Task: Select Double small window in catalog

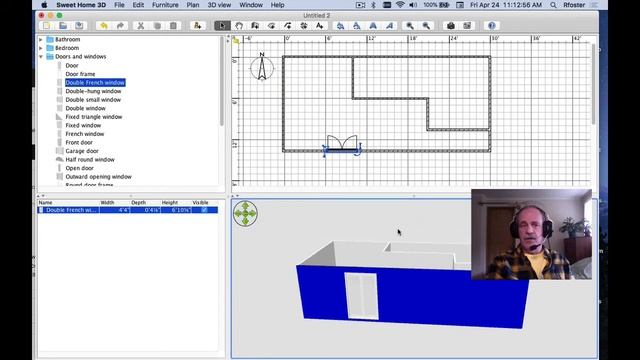Action: pyautogui.click(x=93, y=100)
